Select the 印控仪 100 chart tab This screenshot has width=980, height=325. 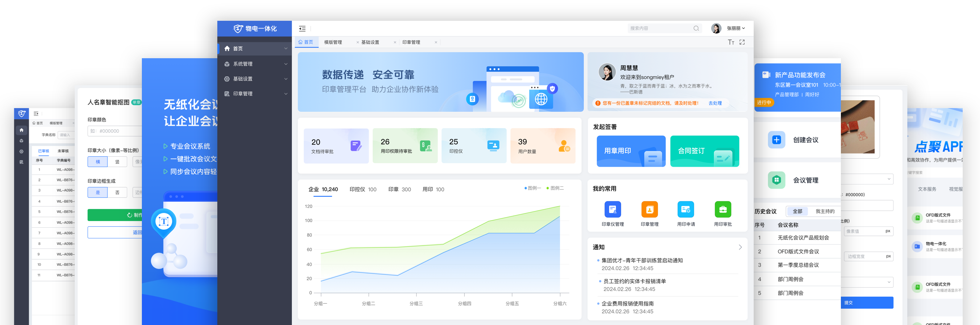tap(363, 190)
